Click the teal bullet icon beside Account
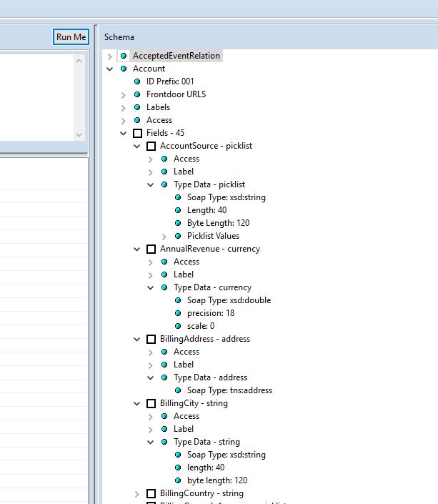438x504 pixels. tap(124, 69)
